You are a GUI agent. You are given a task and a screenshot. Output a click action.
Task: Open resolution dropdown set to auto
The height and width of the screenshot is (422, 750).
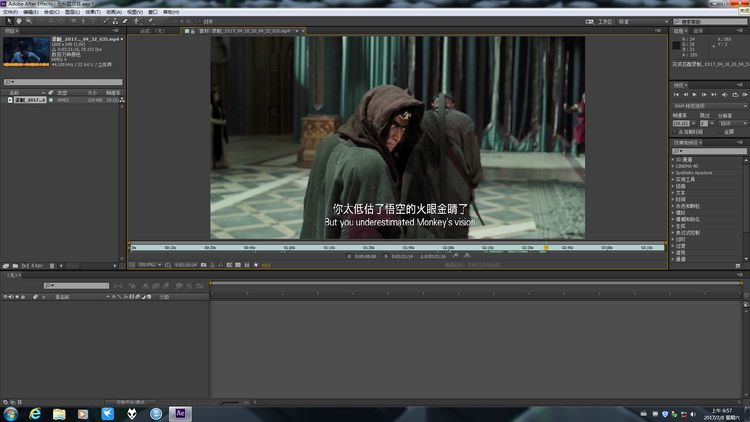point(733,123)
